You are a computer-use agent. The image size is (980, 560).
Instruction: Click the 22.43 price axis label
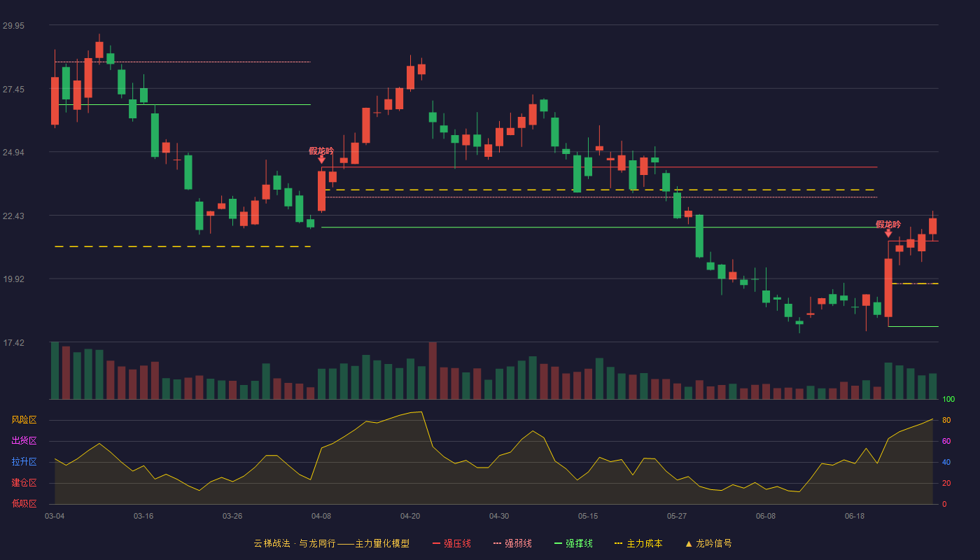click(x=13, y=216)
